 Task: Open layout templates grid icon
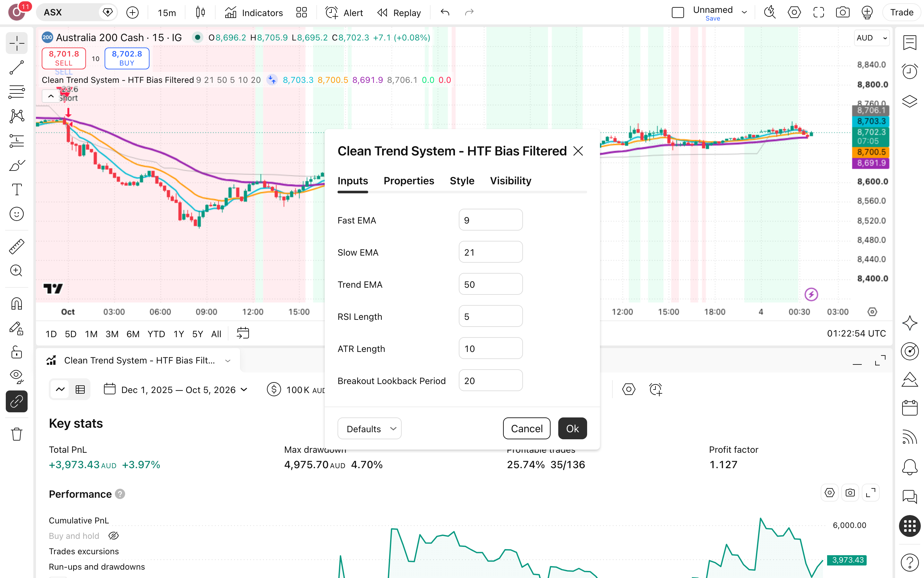click(x=302, y=13)
